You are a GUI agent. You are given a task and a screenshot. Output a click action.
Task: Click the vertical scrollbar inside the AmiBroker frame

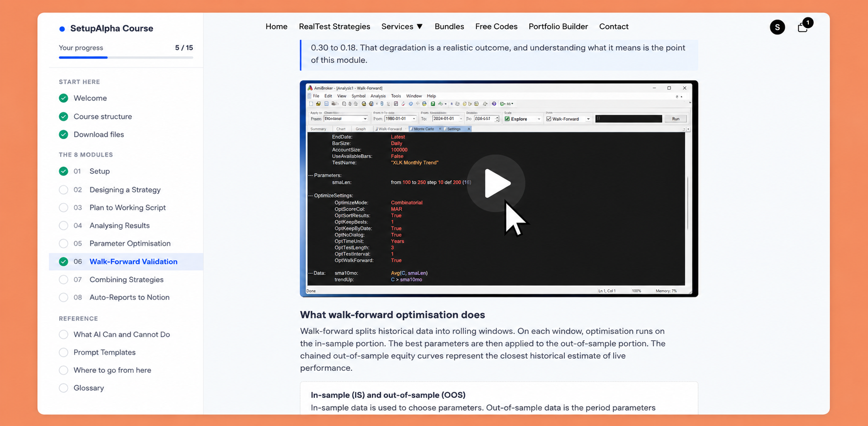pos(688,204)
